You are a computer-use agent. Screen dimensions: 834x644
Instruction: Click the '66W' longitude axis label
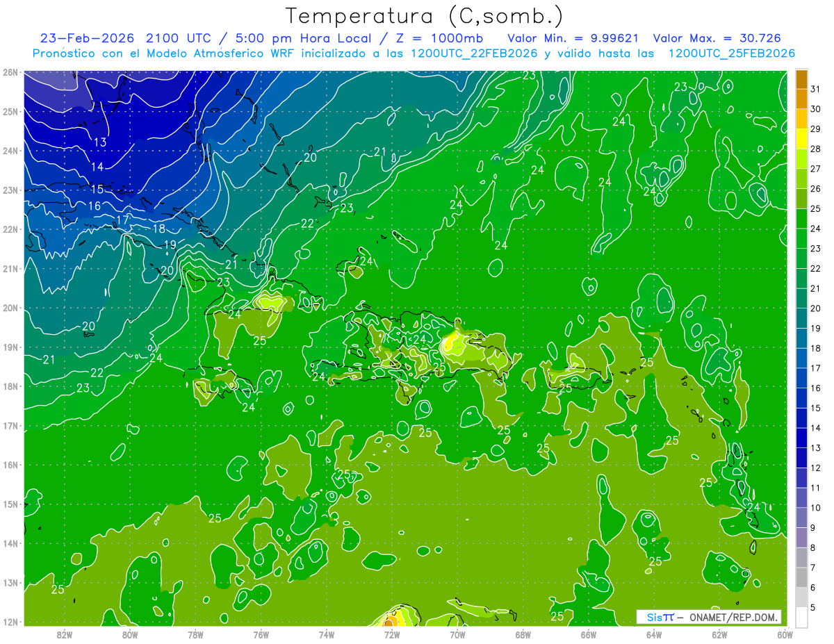point(589,634)
